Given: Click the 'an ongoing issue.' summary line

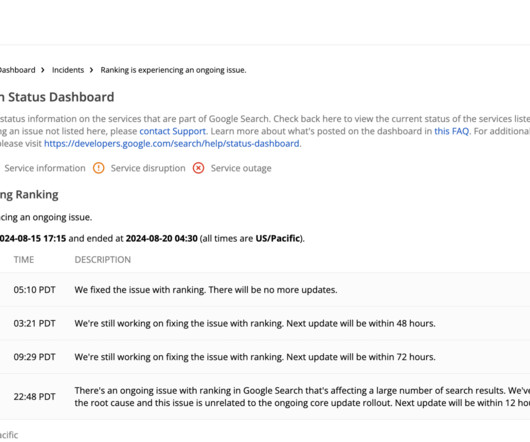Looking at the screenshot, I should tap(46, 217).
